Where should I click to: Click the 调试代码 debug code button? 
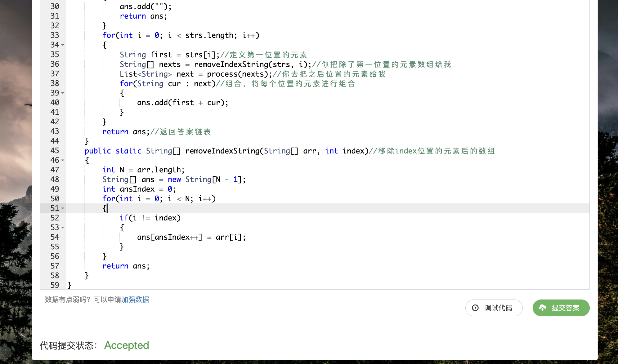pyautogui.click(x=494, y=308)
